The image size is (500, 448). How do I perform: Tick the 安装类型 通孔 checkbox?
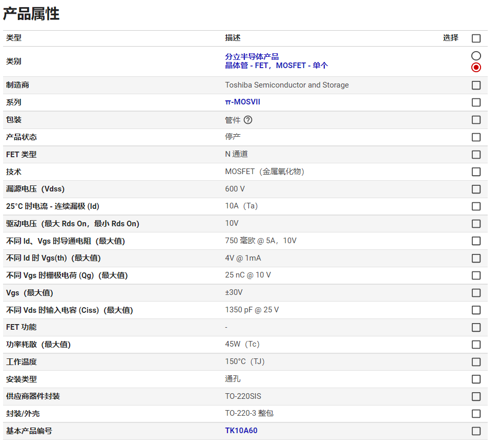tap(476, 379)
